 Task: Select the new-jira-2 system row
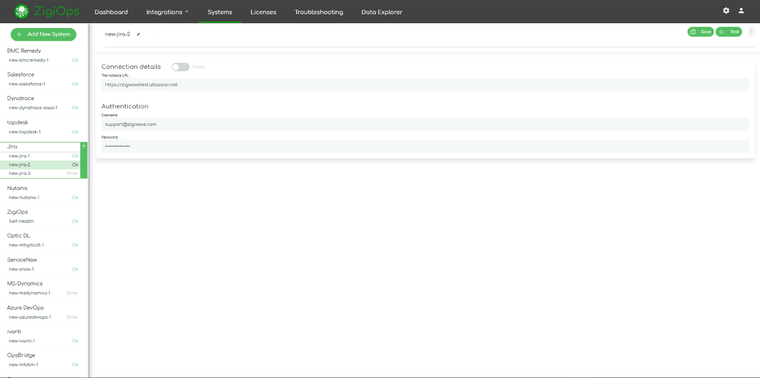pos(40,165)
